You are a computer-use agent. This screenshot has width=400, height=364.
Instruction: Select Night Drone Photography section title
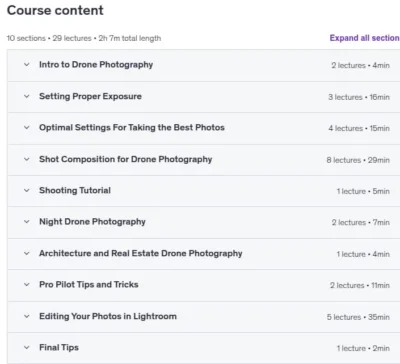pyautogui.click(x=92, y=222)
